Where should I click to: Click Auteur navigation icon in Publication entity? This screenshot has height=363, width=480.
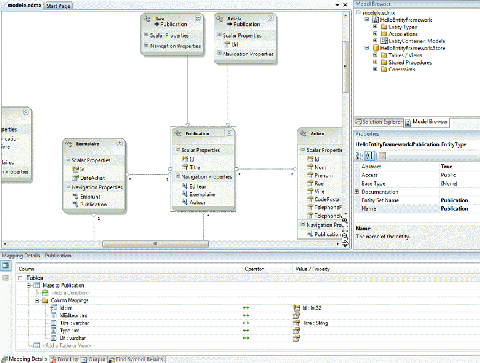tap(185, 202)
